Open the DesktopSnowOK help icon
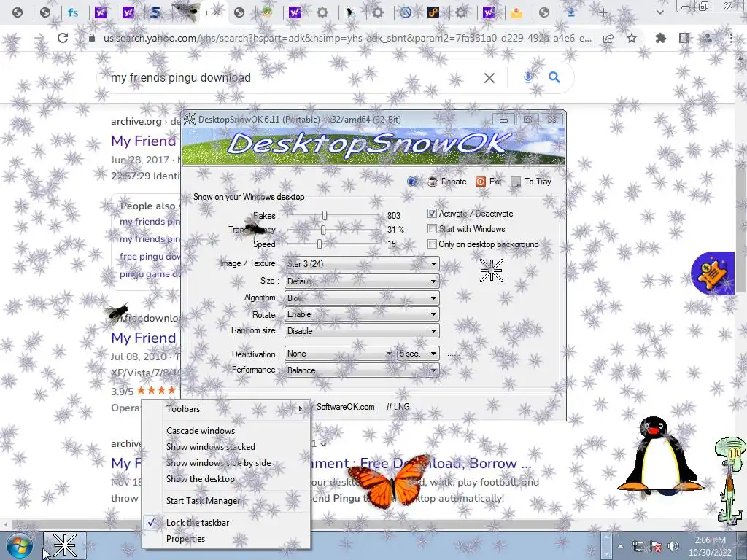Screen dimensions: 747x560 click(413, 182)
